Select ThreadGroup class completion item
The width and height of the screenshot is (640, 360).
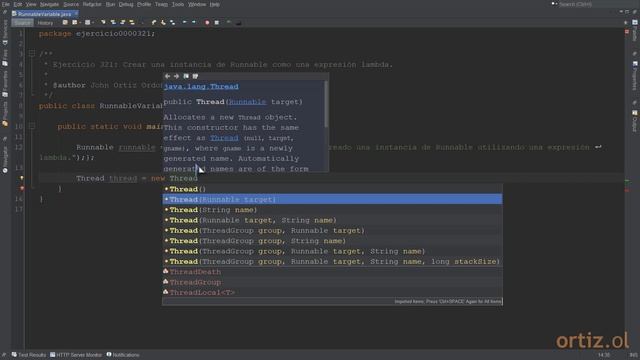click(332, 282)
